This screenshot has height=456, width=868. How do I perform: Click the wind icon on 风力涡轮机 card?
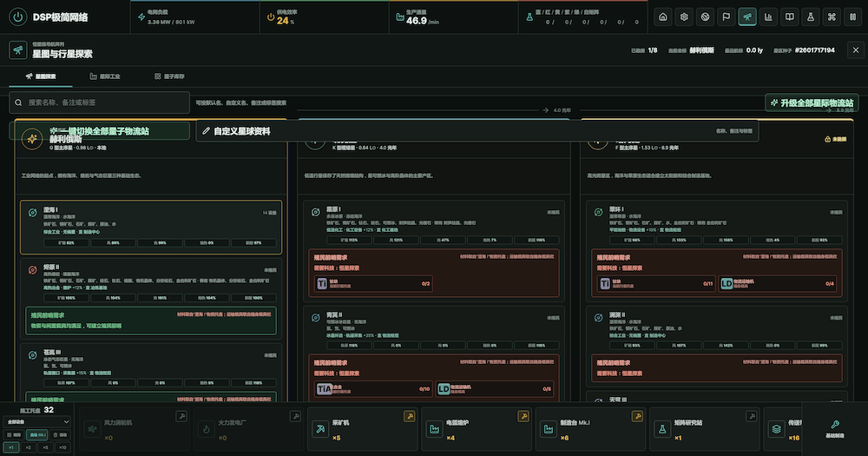click(x=92, y=429)
